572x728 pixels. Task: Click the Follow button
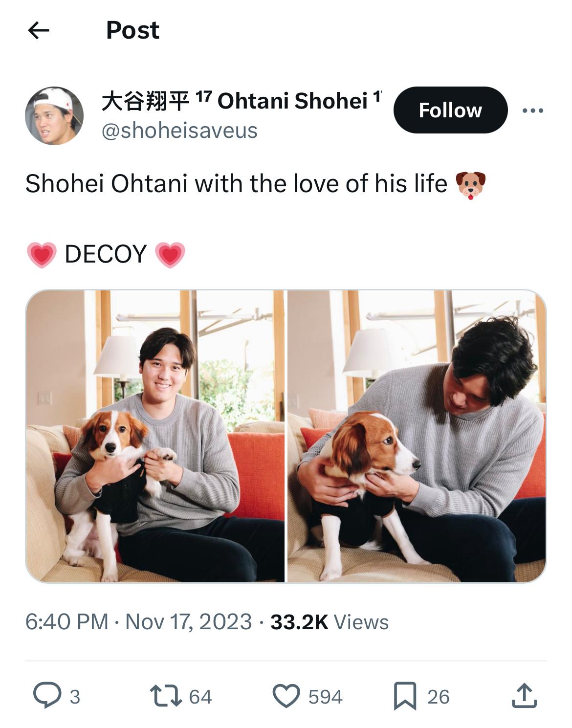(450, 110)
